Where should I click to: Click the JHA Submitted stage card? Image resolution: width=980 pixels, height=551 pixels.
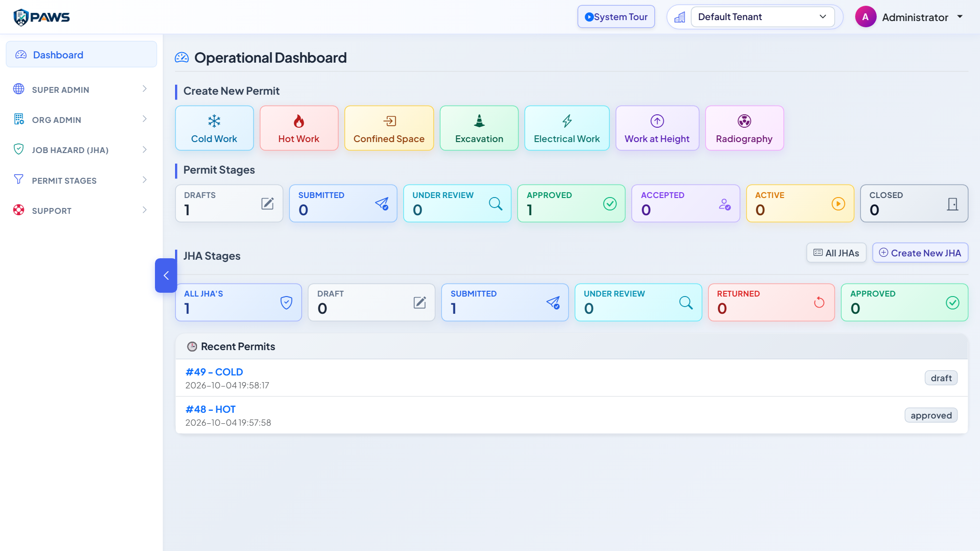[505, 302]
